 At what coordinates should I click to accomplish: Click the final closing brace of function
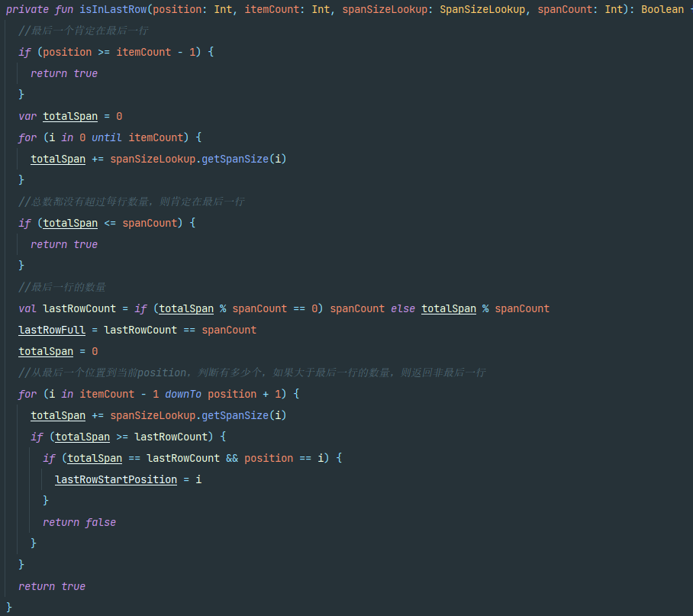click(x=9, y=607)
